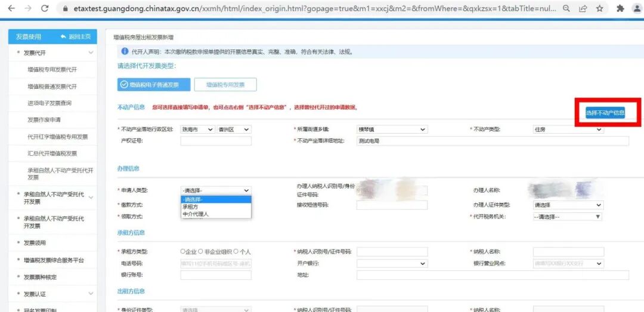
Task: Select 增值税专用发票 invoice type button
Action: point(225,85)
